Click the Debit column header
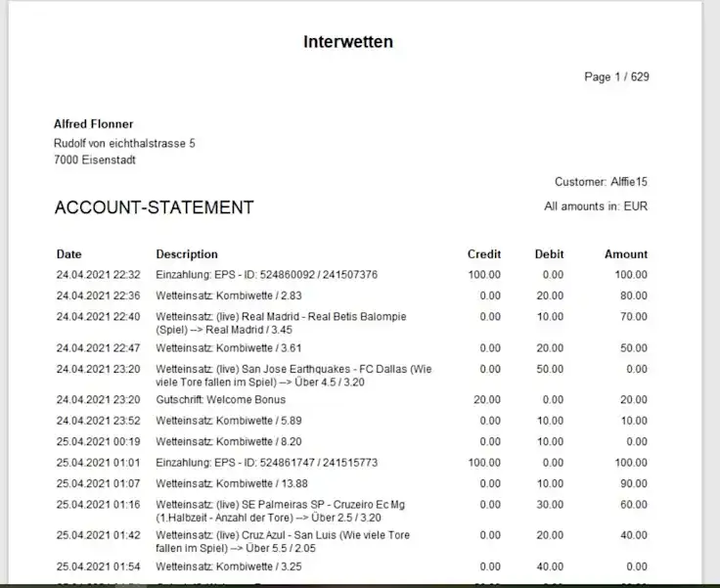Image resolution: width=720 pixels, height=588 pixels. 549,254
